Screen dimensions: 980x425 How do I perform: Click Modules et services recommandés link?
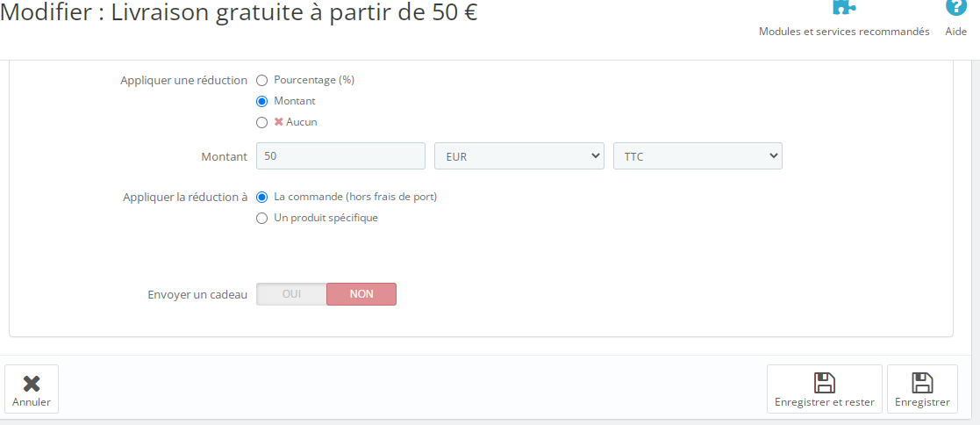click(844, 32)
